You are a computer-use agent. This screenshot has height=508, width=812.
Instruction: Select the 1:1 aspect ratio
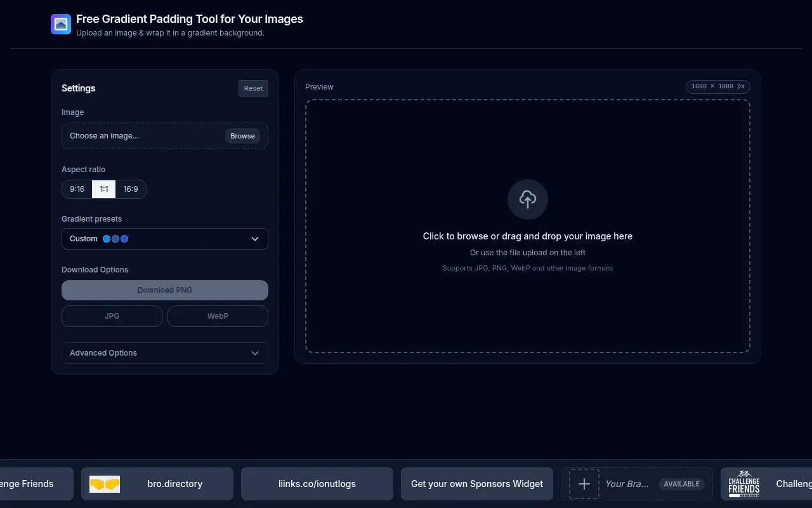point(104,189)
